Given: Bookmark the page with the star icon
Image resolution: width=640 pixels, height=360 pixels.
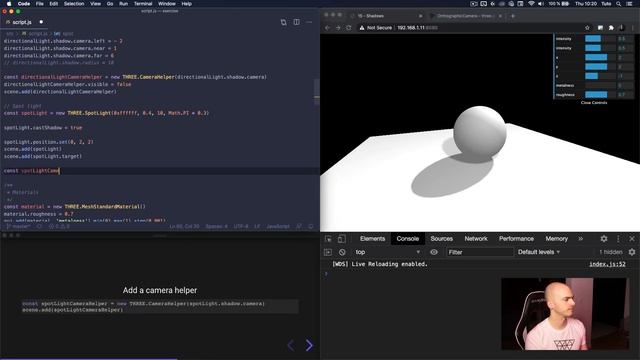Looking at the screenshot, I should pyautogui.click(x=587, y=28).
